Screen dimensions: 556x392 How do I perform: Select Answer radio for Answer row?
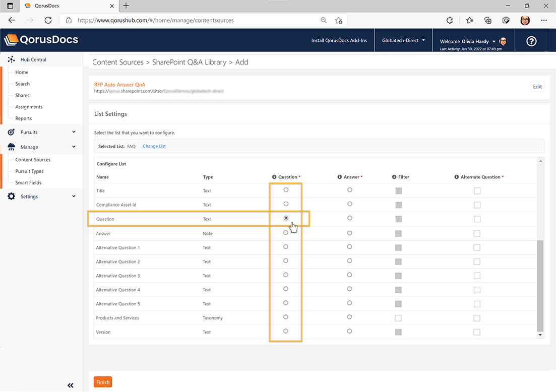[x=350, y=233]
